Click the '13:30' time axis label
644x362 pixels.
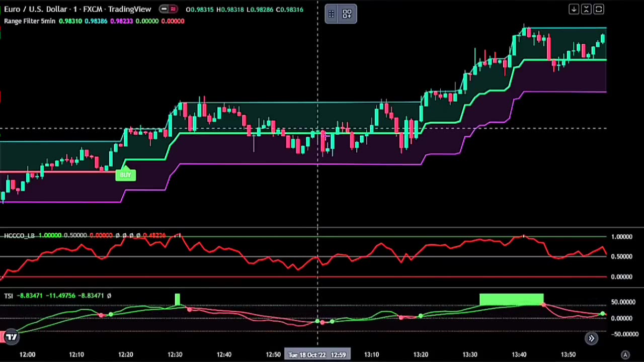click(x=470, y=354)
